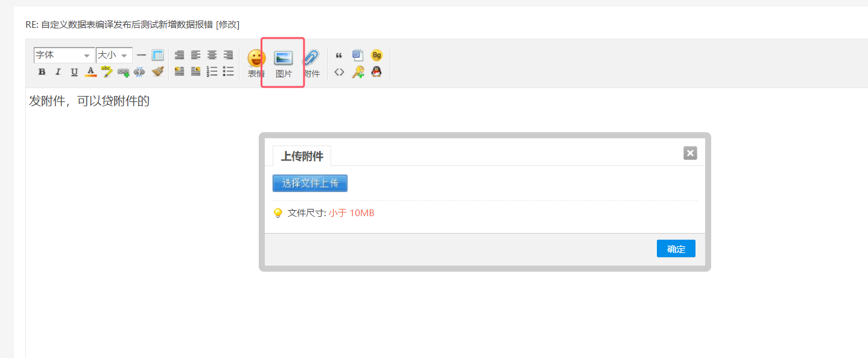Remove link with the unlink icon
The width and height of the screenshot is (868, 358).
[140, 72]
